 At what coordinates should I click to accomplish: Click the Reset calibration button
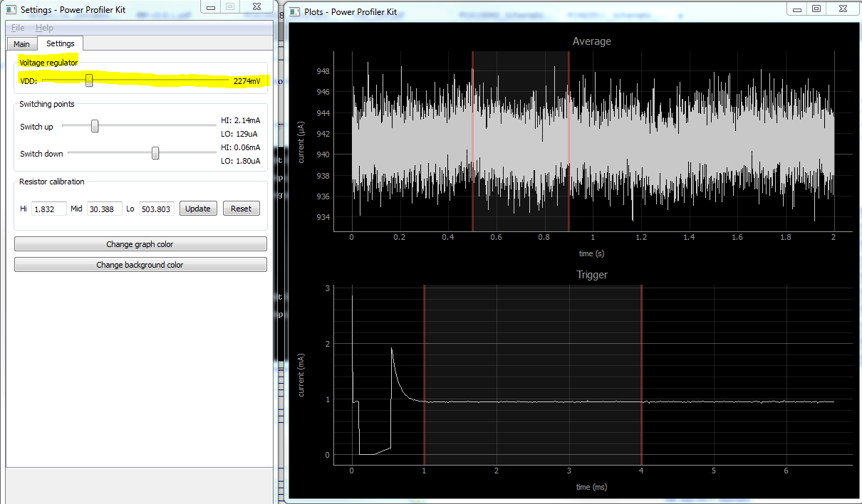[242, 209]
